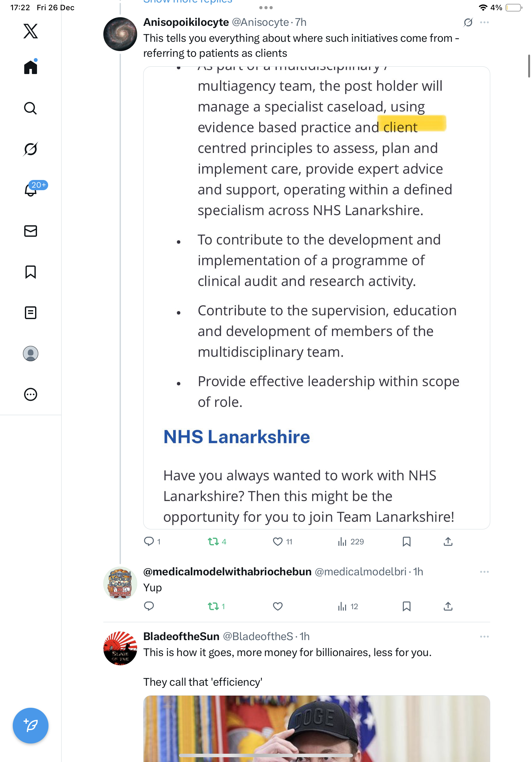Open Bookmarks in the sidebar
The width and height of the screenshot is (532, 762).
pos(31,272)
